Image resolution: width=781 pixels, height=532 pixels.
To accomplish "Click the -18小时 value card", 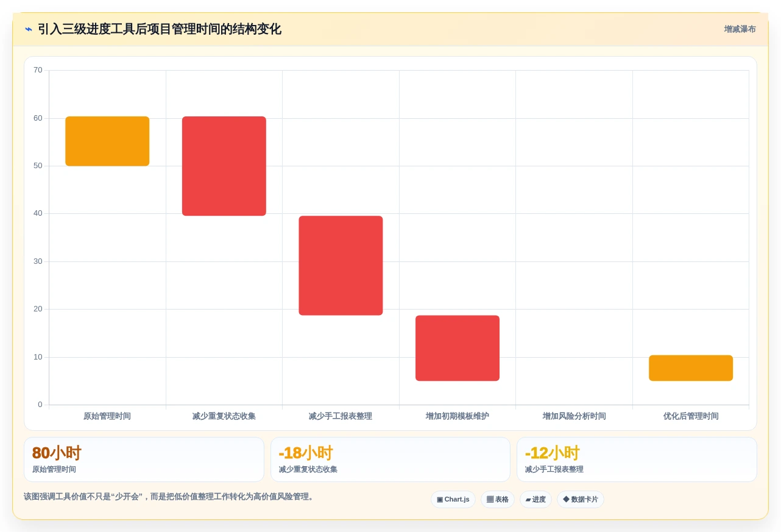I will coord(390,459).
